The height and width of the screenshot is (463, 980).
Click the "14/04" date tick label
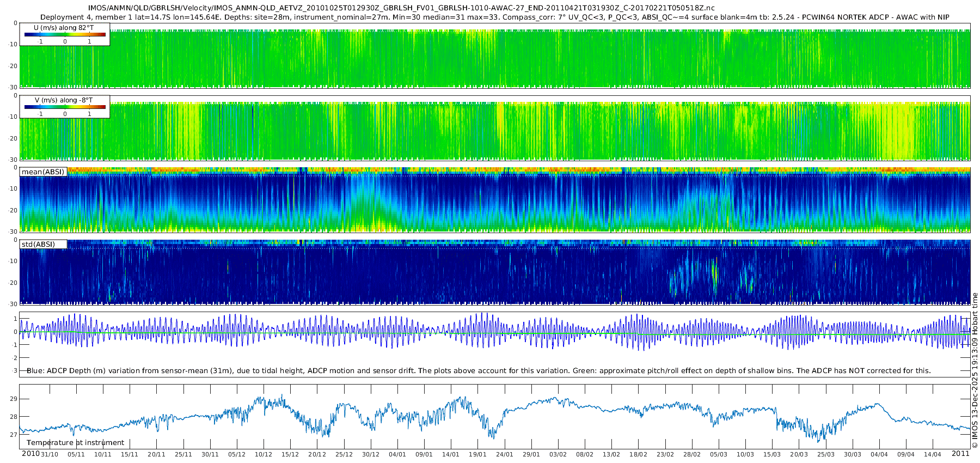pyautogui.click(x=933, y=454)
